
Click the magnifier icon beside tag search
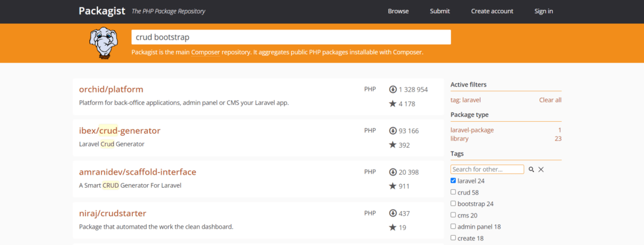tap(531, 170)
